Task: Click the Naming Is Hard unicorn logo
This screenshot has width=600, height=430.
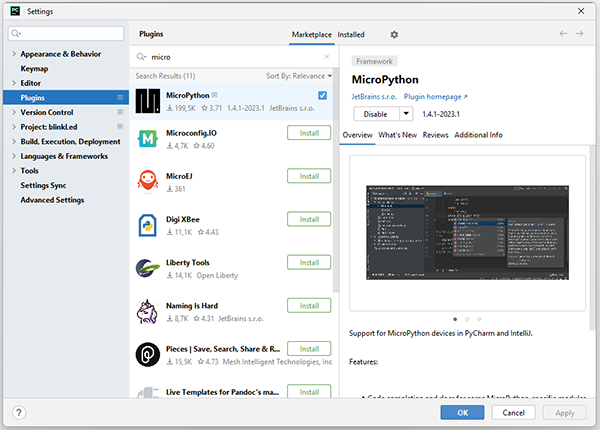Action: point(148,311)
